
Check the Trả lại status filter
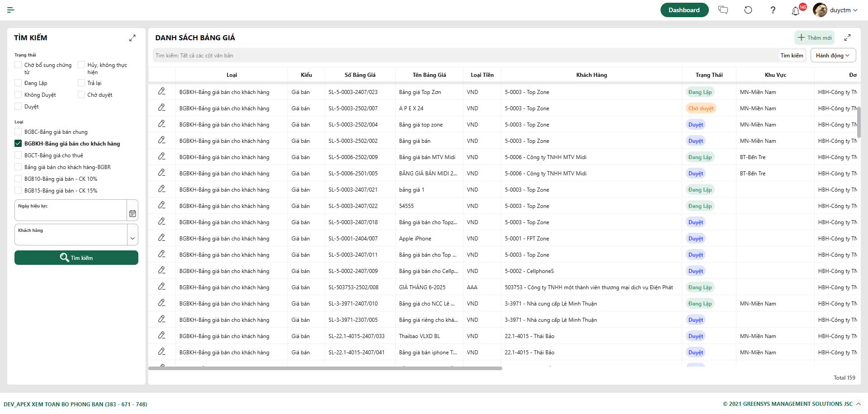pos(81,83)
